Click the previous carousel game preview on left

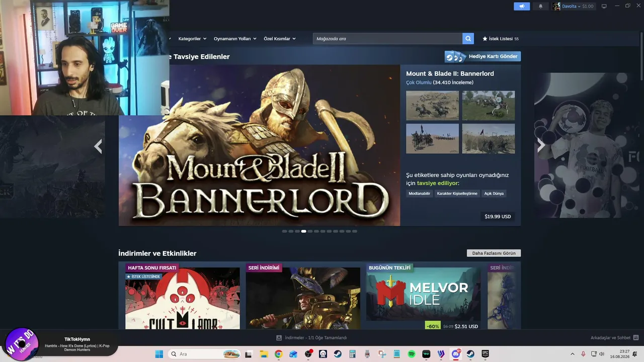coord(52,167)
